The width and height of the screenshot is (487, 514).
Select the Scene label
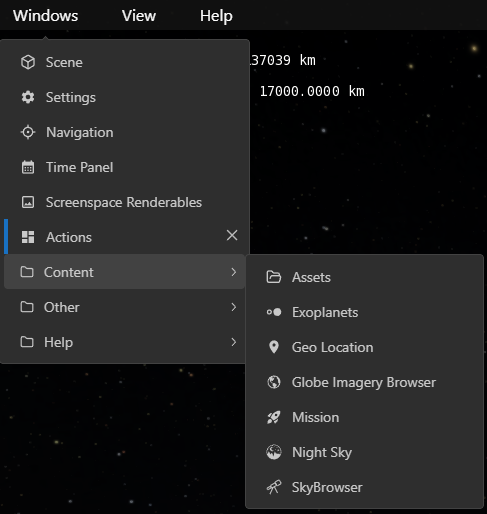(x=64, y=62)
